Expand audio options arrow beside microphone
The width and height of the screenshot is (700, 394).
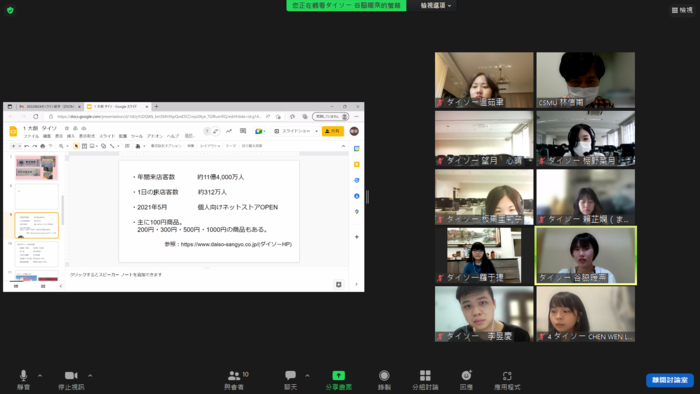(40, 376)
